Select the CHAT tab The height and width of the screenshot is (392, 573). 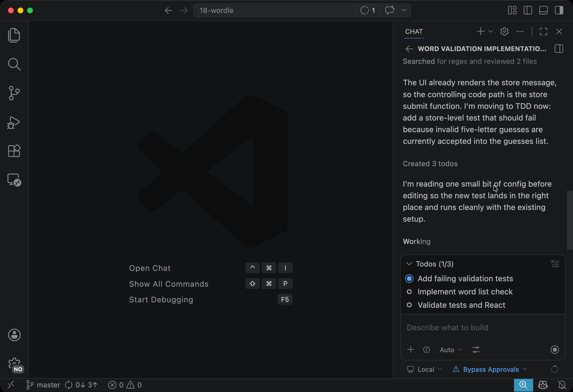coord(414,31)
